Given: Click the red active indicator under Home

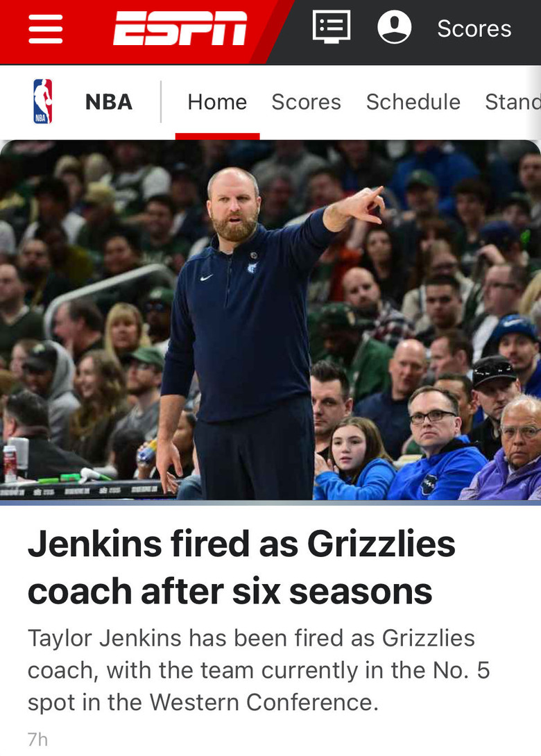Looking at the screenshot, I should pyautogui.click(x=218, y=137).
